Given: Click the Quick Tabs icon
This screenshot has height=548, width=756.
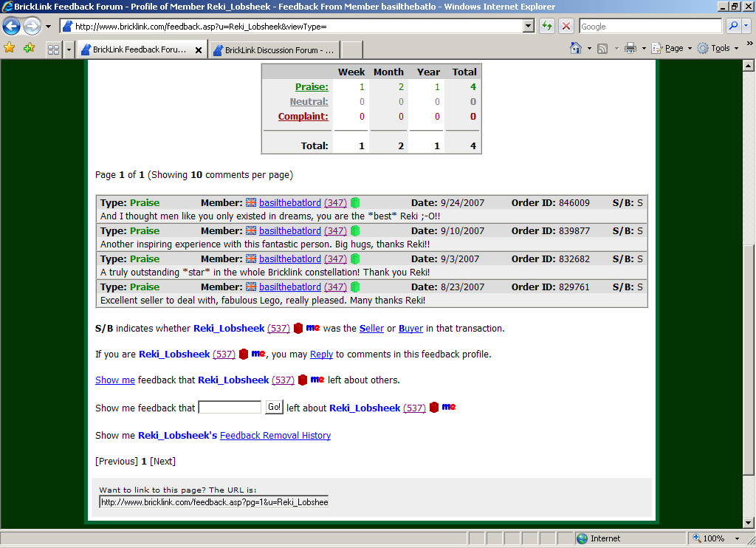Looking at the screenshot, I should point(53,49).
